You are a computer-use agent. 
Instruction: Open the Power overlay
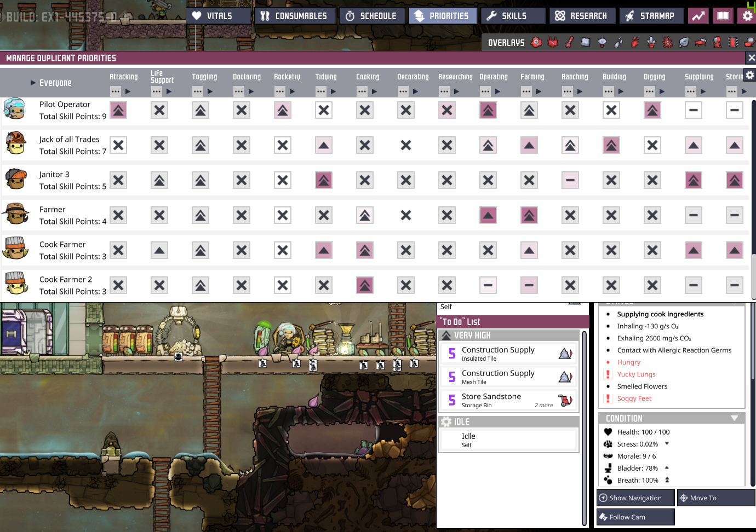tap(553, 43)
